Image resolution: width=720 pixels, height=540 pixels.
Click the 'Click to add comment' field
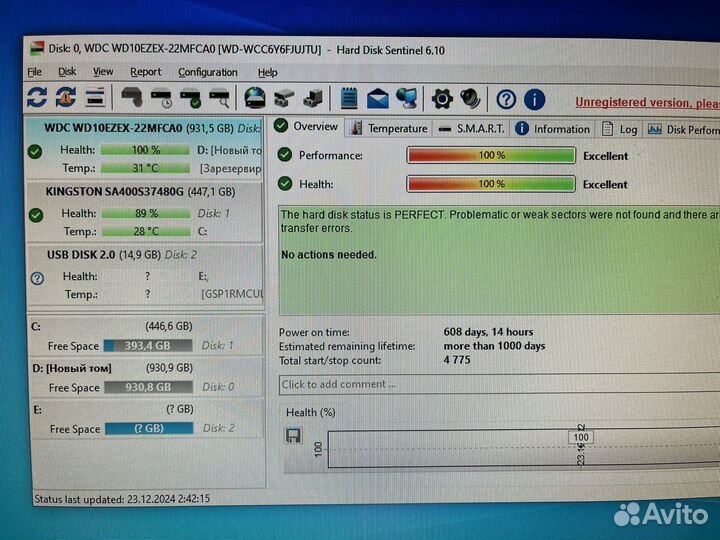499,384
